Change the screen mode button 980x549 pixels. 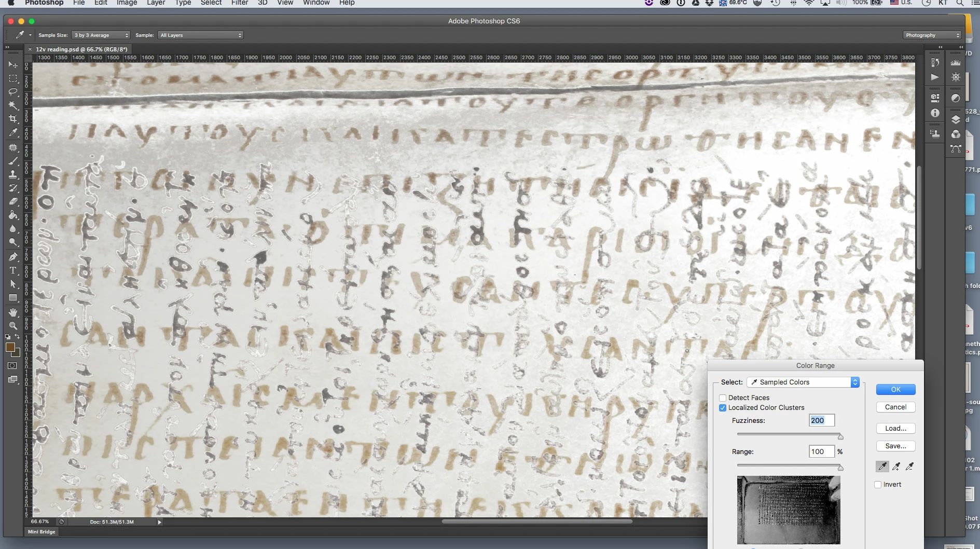(13, 380)
